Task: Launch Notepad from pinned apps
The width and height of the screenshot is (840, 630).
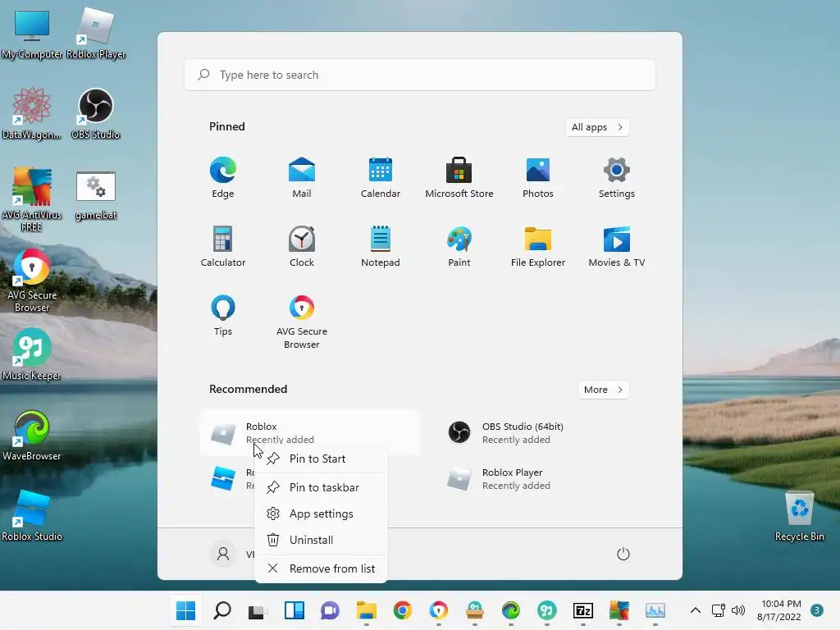Action: click(381, 246)
